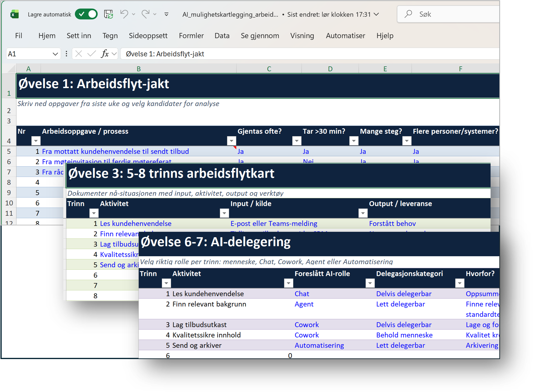Expand the Sist endret version history chevron
Image resolution: width=533 pixels, height=392 pixels.
tap(376, 14)
